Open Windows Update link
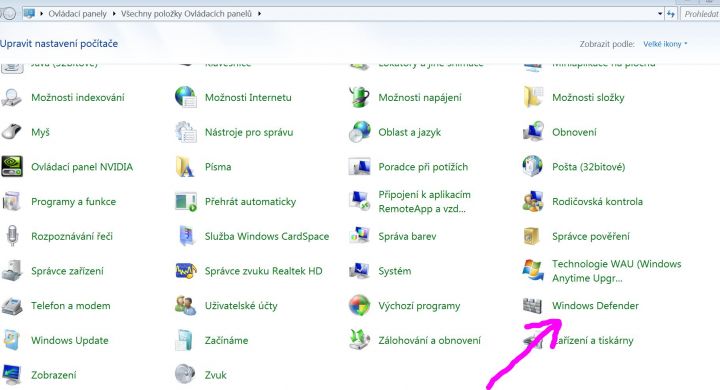 [70, 340]
